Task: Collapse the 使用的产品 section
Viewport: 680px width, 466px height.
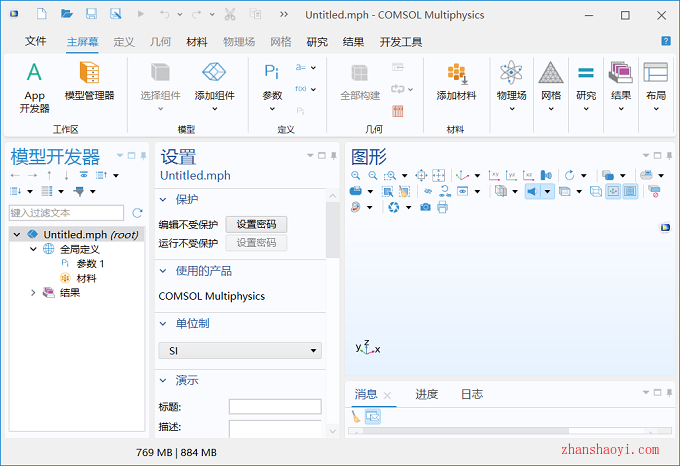Action: click(163, 271)
